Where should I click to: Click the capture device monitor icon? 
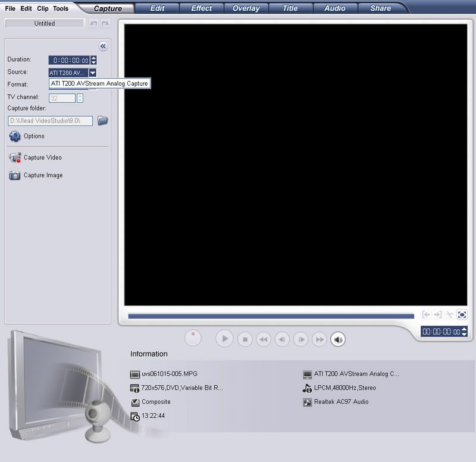[307, 374]
